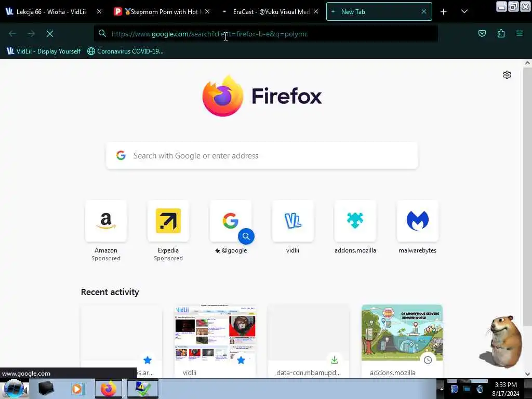Click the page vertical scrollbar
Image resolution: width=532 pixels, height=399 pixels.
click(x=527, y=197)
